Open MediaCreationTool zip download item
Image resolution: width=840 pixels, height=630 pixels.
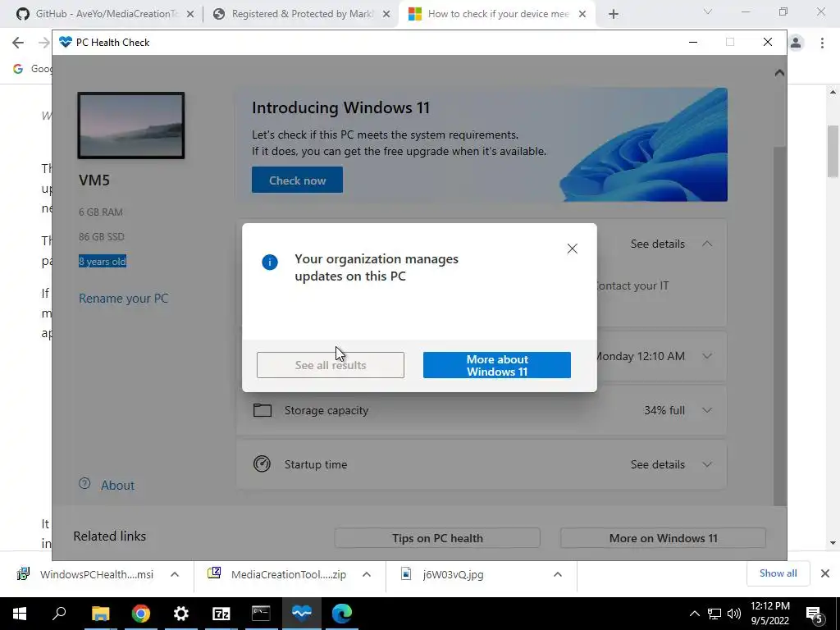[x=277, y=574]
